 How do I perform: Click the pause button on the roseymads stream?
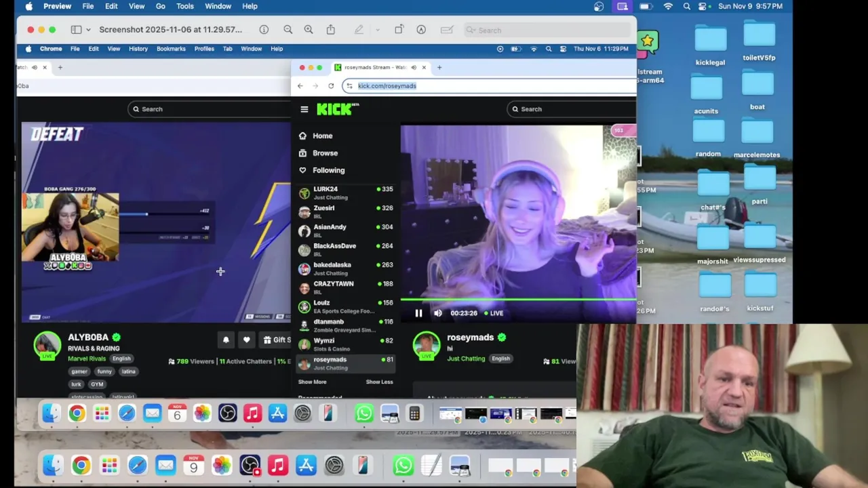pyautogui.click(x=418, y=313)
